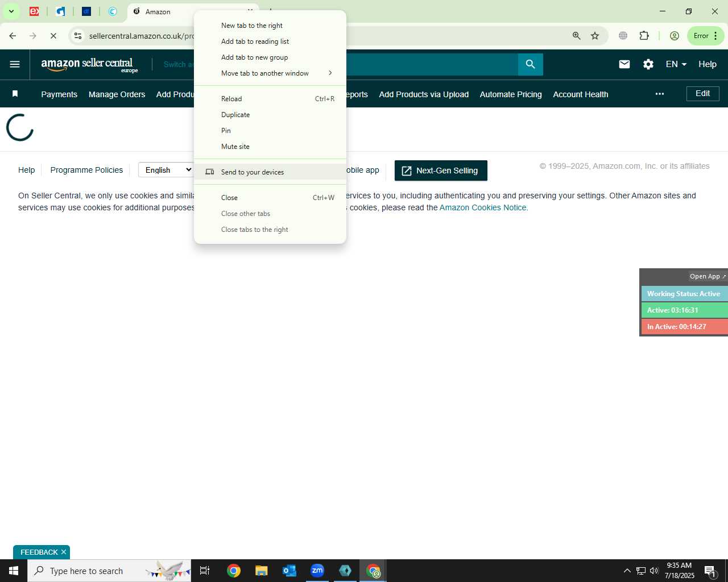Open Automate Pricing in the navbar
Viewport: 728px width, 582px height.
point(511,94)
